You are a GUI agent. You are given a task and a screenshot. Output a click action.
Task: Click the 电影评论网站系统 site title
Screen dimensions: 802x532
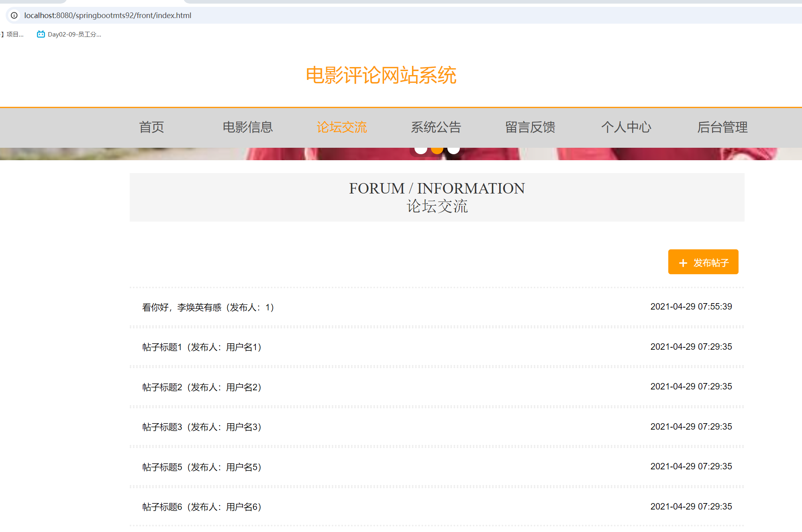coord(381,75)
